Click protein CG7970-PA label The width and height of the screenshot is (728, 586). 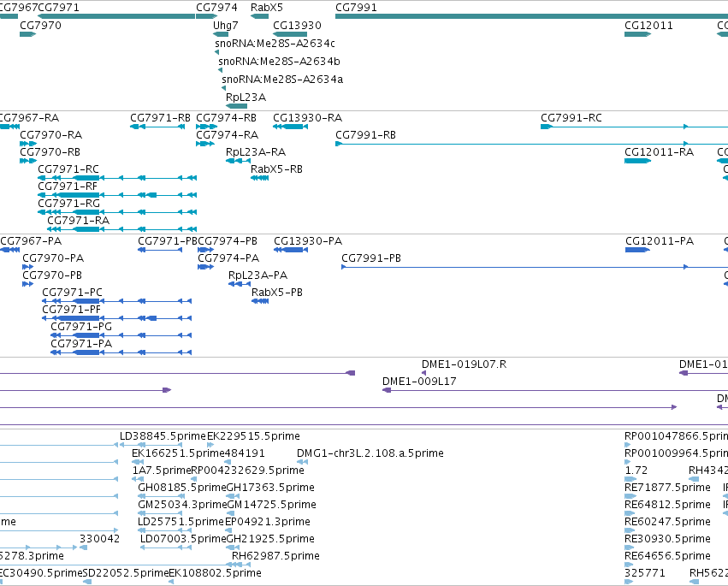pos(53,258)
